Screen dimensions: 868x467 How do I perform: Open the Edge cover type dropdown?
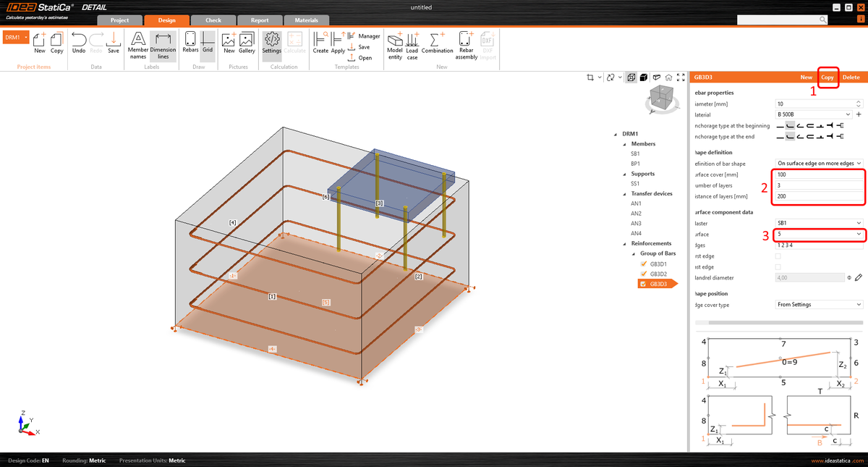tap(817, 304)
